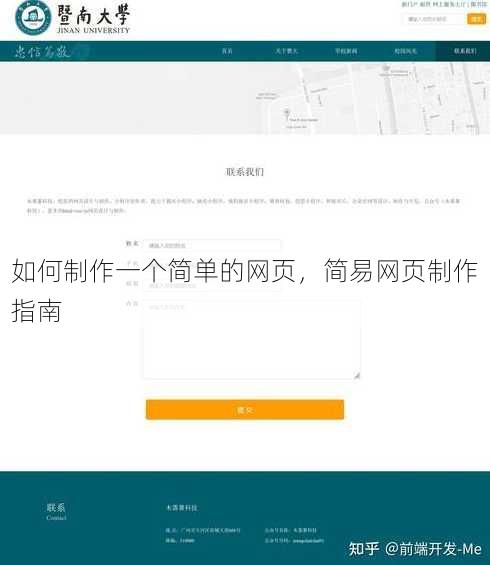The height and width of the screenshot is (565, 490).
Task: Open the 校园风光 navigation menu item
Action: pyautogui.click(x=405, y=51)
